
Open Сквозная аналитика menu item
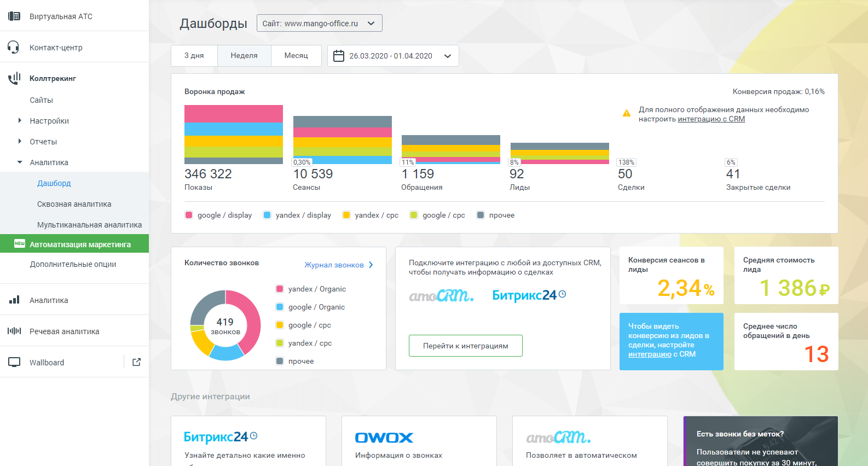74,204
